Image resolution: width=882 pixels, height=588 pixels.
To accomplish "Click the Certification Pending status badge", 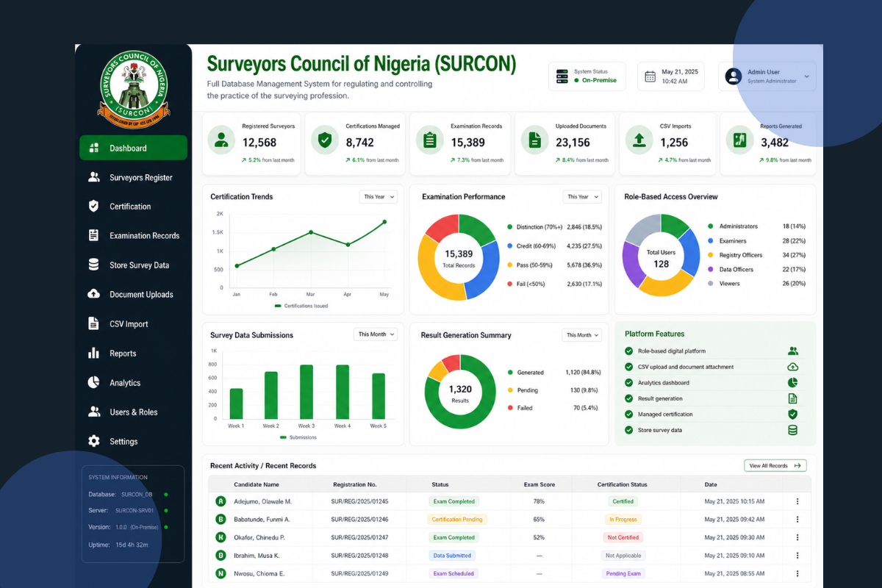I will click(x=457, y=520).
